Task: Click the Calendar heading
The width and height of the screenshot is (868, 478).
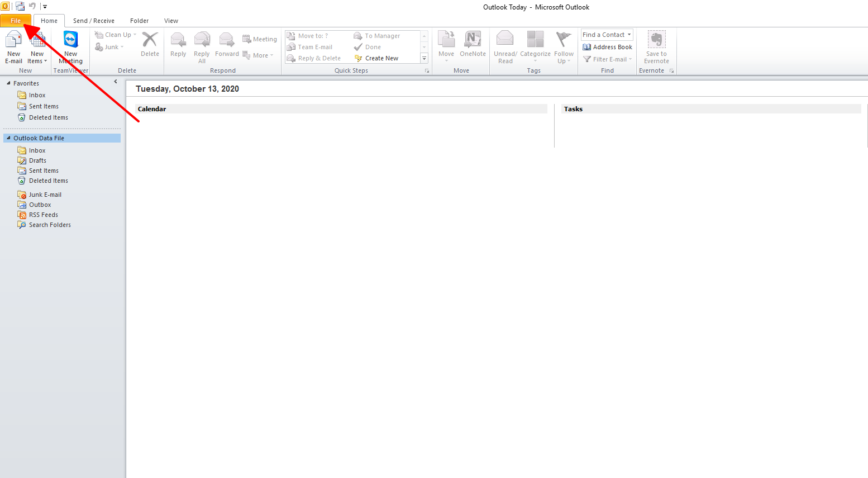Action: tap(152, 109)
